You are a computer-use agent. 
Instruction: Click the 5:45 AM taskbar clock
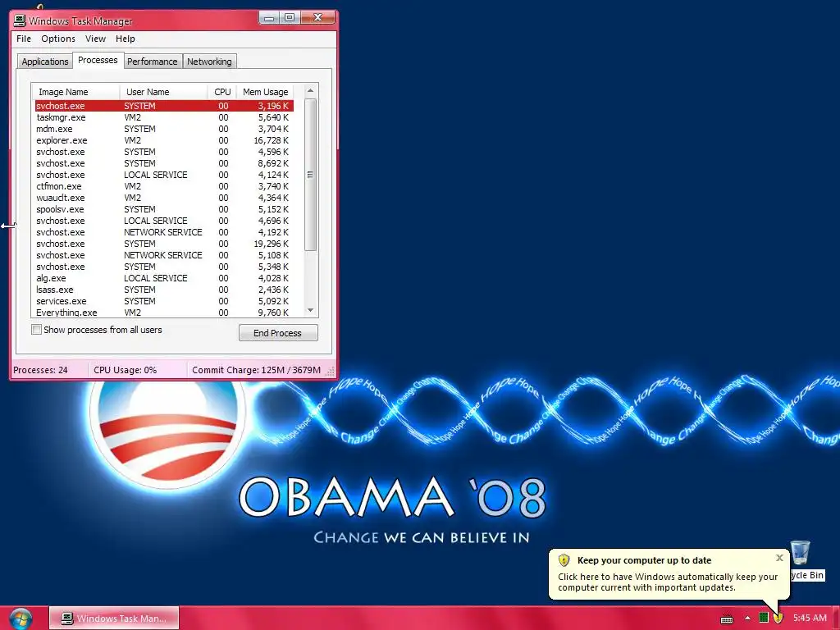tap(810, 618)
